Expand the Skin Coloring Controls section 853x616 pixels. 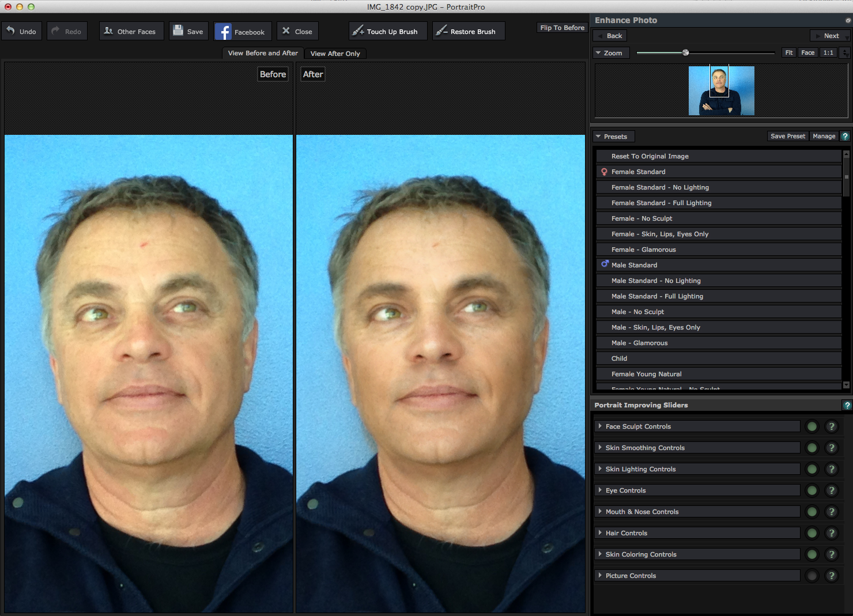[x=697, y=554]
